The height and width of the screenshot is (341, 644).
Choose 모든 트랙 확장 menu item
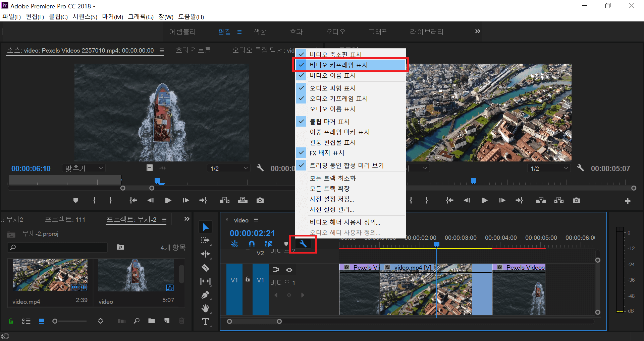point(351,189)
